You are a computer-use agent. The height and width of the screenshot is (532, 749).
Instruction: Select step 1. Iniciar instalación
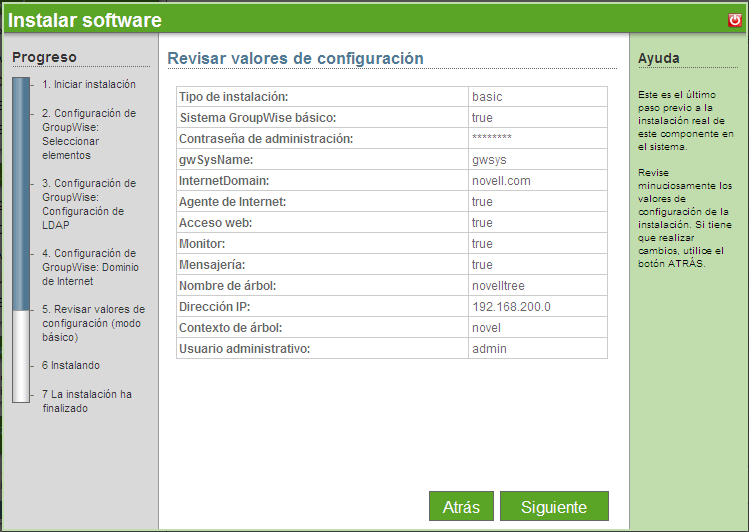(89, 84)
